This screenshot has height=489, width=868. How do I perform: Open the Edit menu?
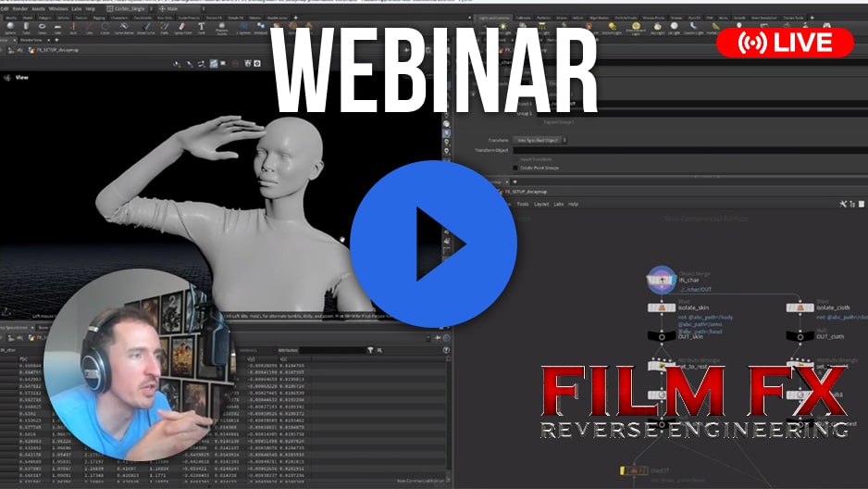point(5,9)
